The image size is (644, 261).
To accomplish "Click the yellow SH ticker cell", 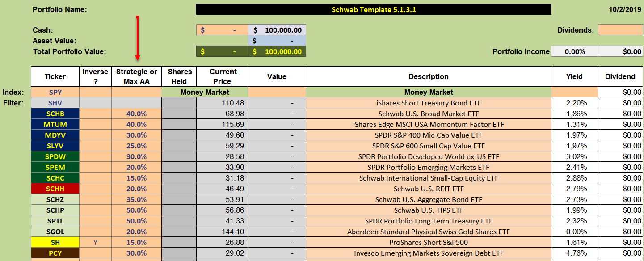I will (55, 242).
